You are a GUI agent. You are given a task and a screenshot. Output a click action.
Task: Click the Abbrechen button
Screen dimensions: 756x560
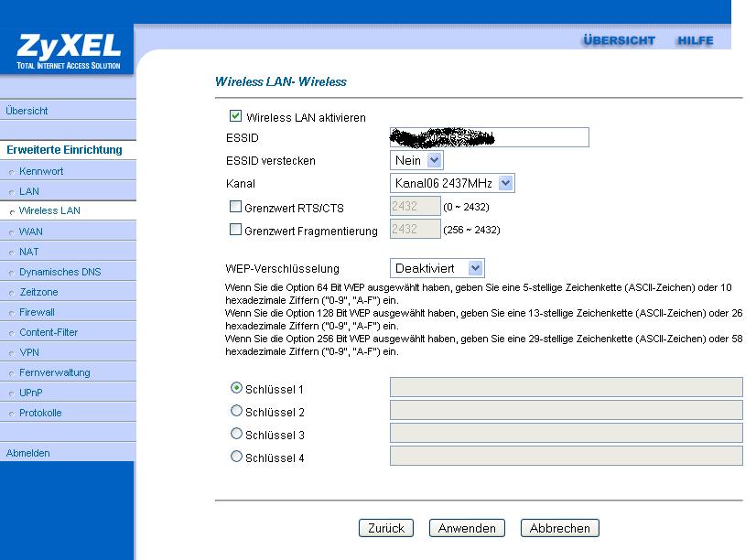(x=560, y=528)
